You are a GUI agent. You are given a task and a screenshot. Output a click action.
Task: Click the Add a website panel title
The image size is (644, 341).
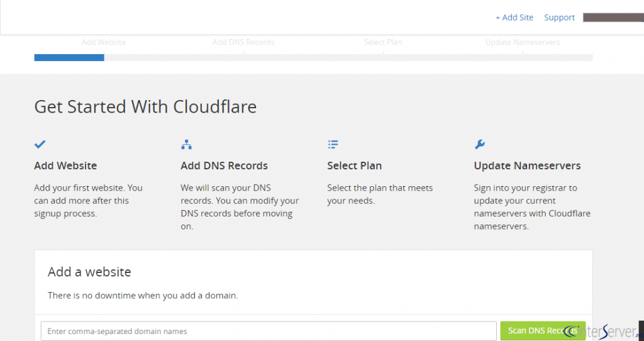(89, 272)
